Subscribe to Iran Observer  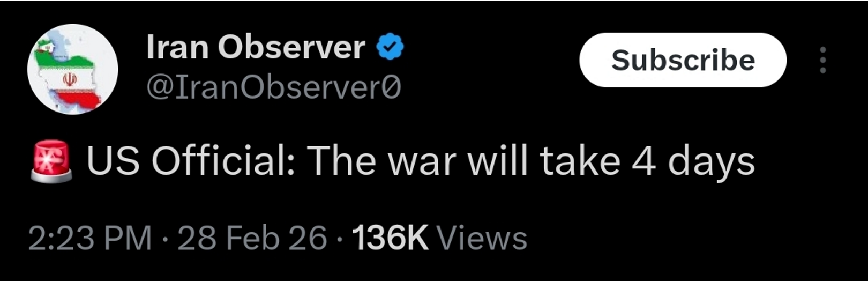tap(683, 60)
